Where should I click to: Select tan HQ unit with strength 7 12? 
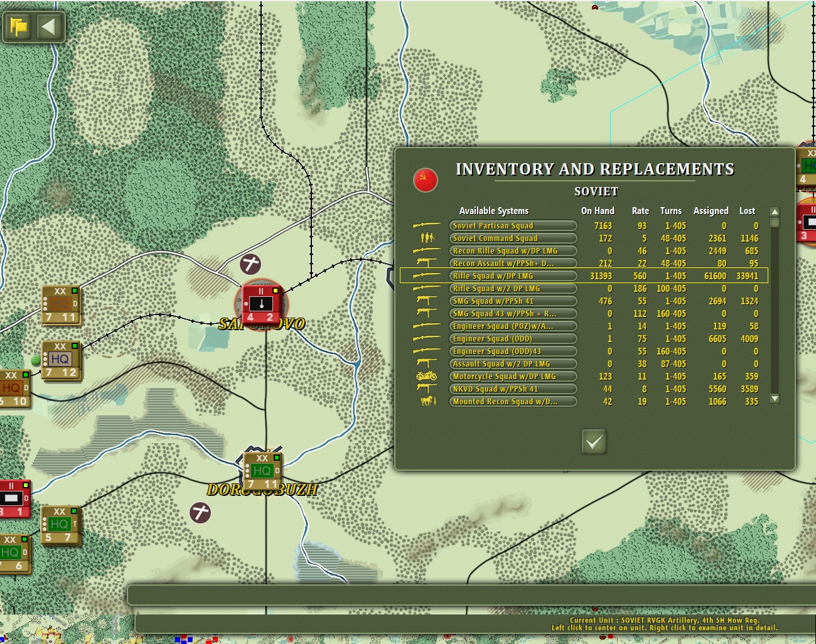60,360
